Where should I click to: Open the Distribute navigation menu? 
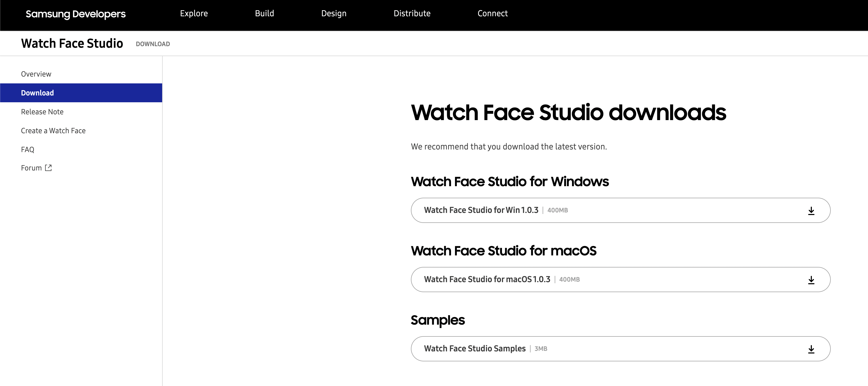click(x=412, y=13)
